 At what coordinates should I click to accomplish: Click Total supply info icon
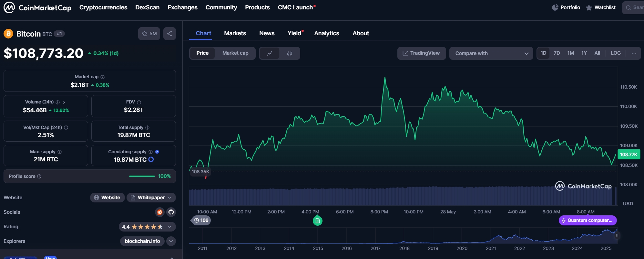click(148, 128)
